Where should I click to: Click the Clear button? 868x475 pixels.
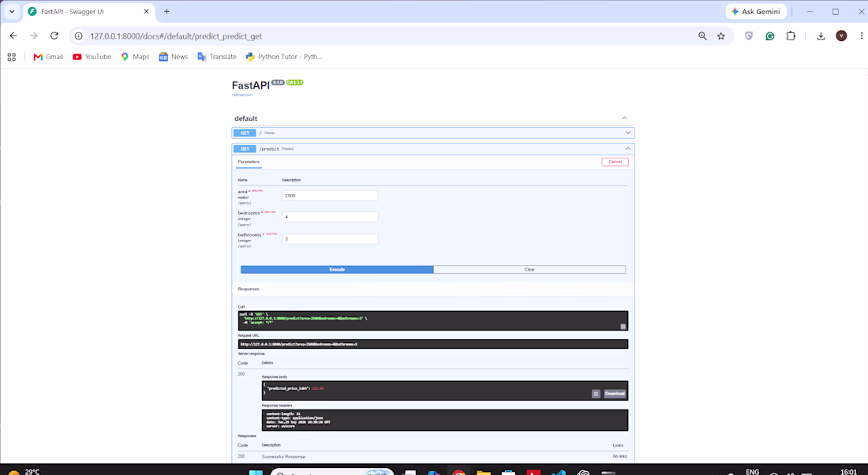(529, 270)
